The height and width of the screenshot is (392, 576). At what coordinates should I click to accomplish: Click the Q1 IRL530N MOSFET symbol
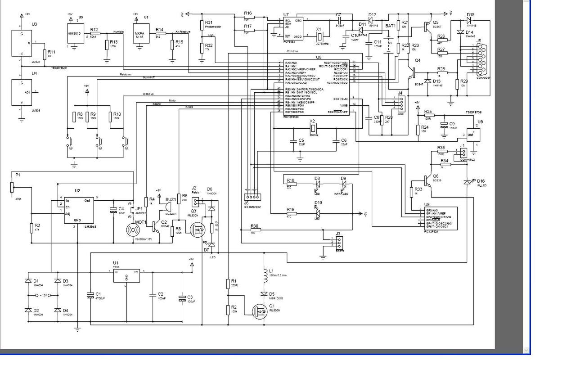(x=259, y=311)
